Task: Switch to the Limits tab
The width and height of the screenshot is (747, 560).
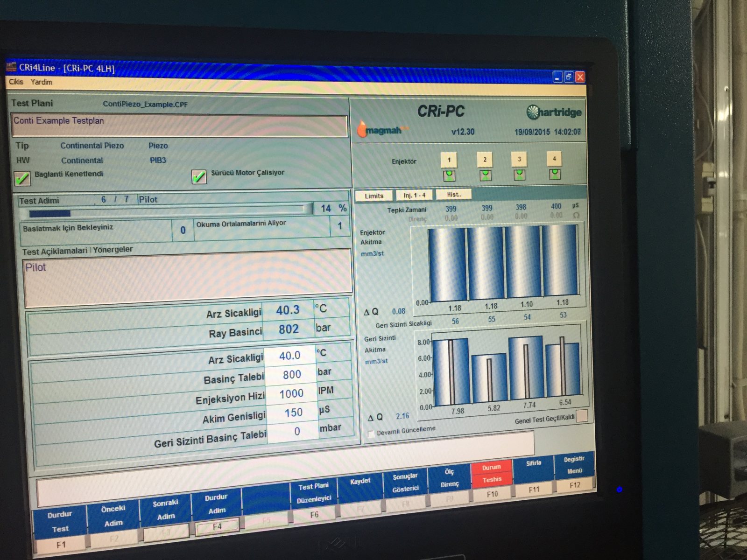Action: pyautogui.click(x=374, y=196)
